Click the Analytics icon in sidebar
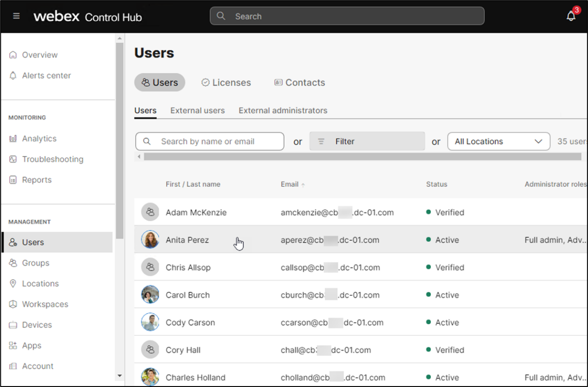This screenshot has width=588, height=387. pyautogui.click(x=13, y=138)
